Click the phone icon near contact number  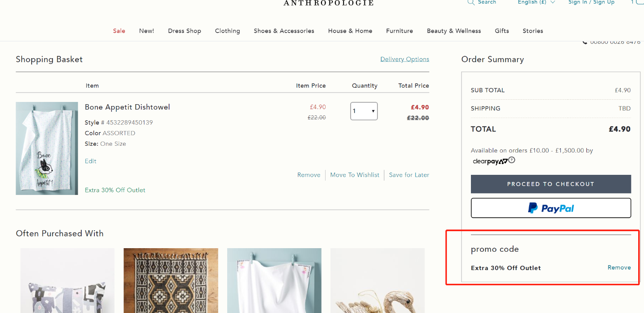pos(585,42)
